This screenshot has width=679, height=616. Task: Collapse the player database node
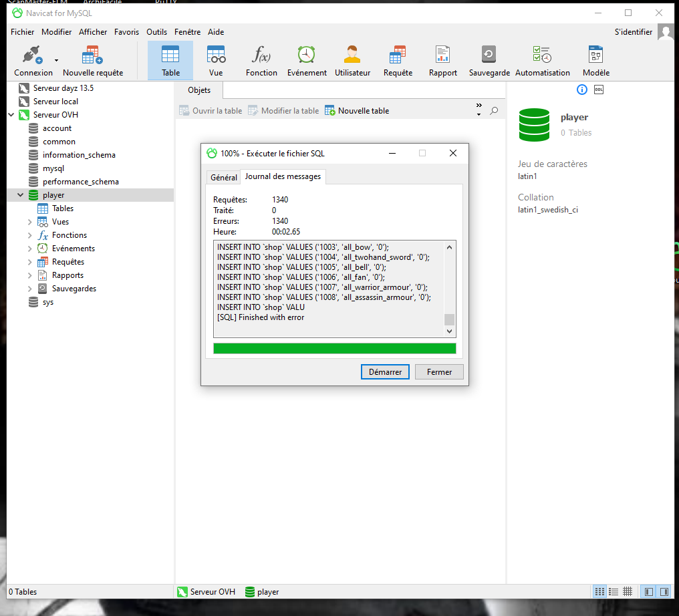click(x=20, y=195)
